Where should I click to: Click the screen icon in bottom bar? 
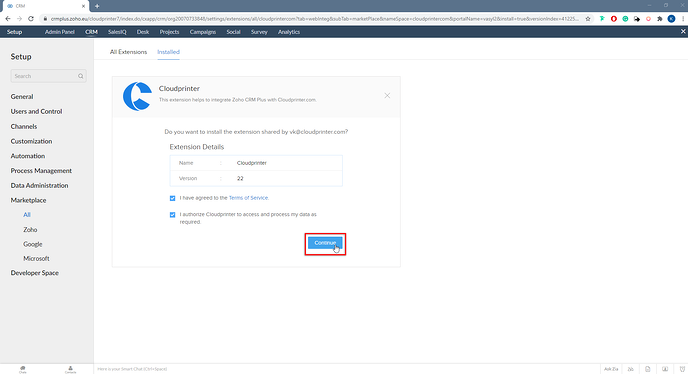pos(665,369)
